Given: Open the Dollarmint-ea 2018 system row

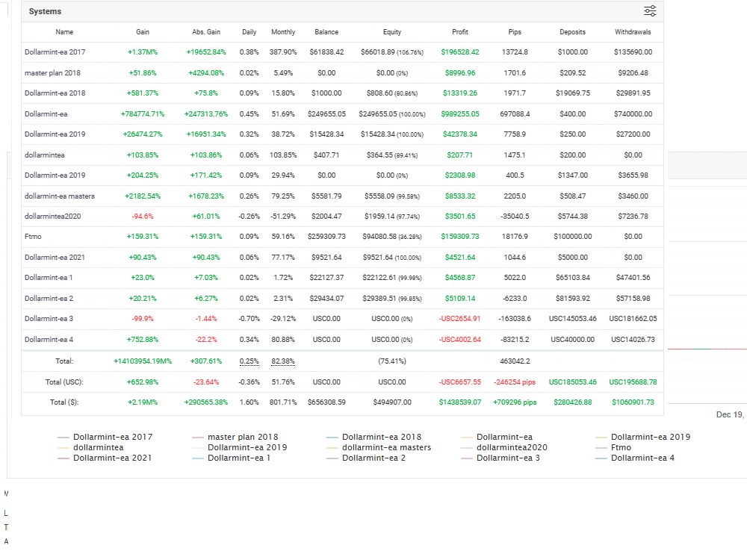Looking at the screenshot, I should click(342, 93).
